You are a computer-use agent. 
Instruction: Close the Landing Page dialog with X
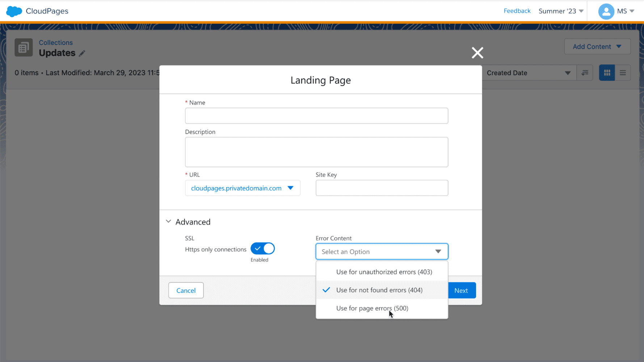(x=477, y=53)
